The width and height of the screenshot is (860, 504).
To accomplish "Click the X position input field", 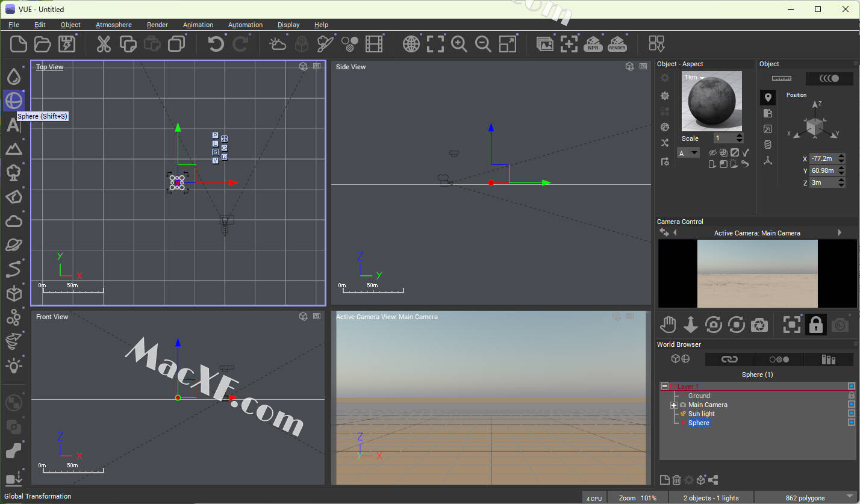I will pos(823,158).
